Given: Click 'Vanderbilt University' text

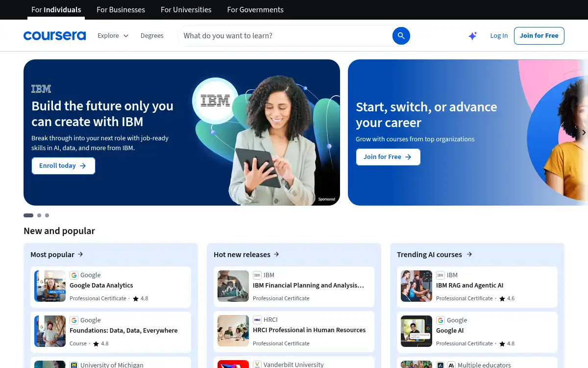Looking at the screenshot, I should (294, 365).
